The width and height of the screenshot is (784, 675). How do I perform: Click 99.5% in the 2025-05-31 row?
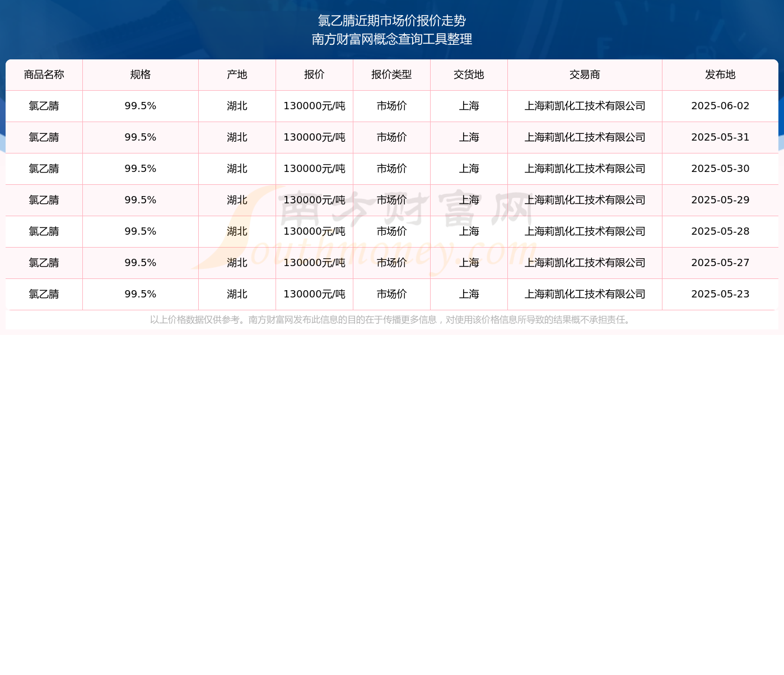[141, 137]
